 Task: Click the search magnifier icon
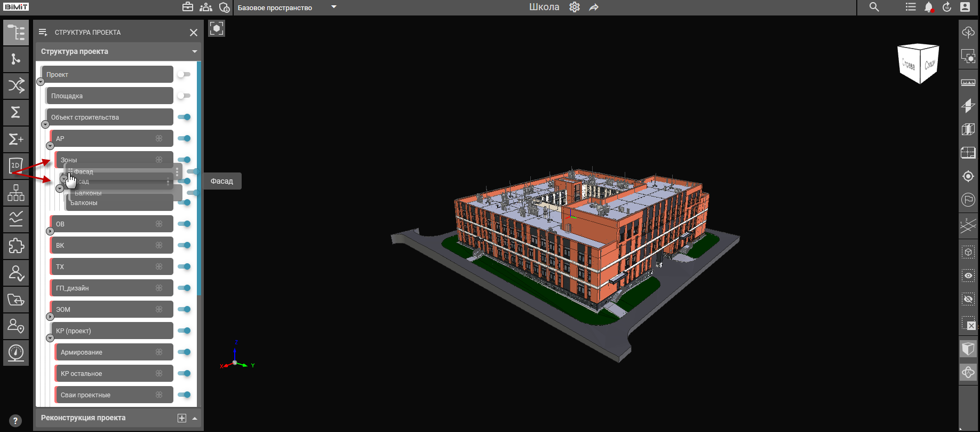[874, 7]
